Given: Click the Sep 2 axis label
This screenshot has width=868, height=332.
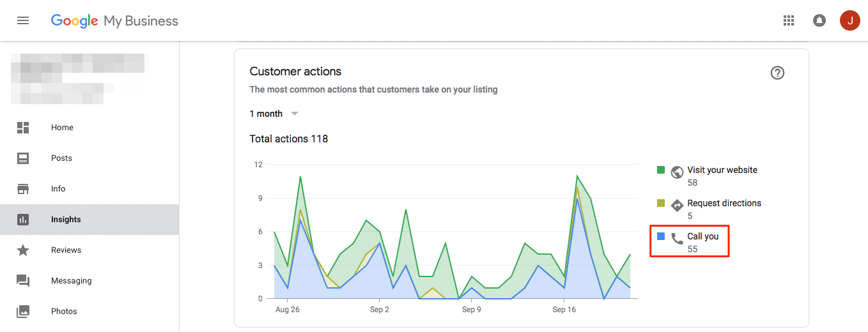Looking at the screenshot, I should 380,310.
